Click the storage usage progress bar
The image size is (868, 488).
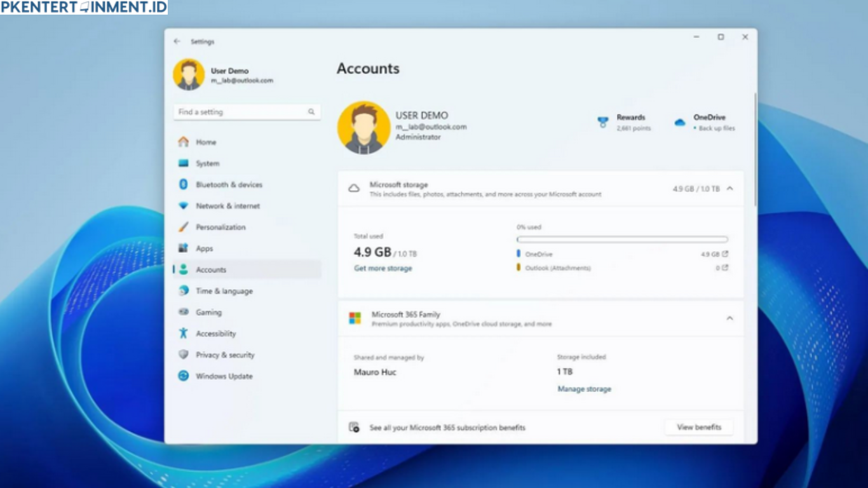pos(621,239)
